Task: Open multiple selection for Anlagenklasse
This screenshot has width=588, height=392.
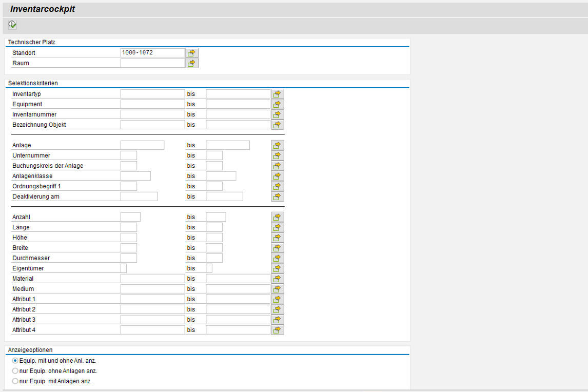Action: pyautogui.click(x=277, y=175)
